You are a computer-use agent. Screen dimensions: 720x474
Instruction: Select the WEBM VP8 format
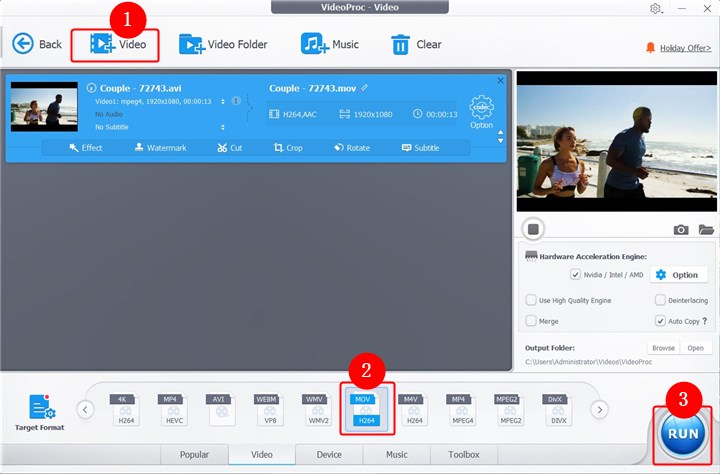(x=270, y=409)
